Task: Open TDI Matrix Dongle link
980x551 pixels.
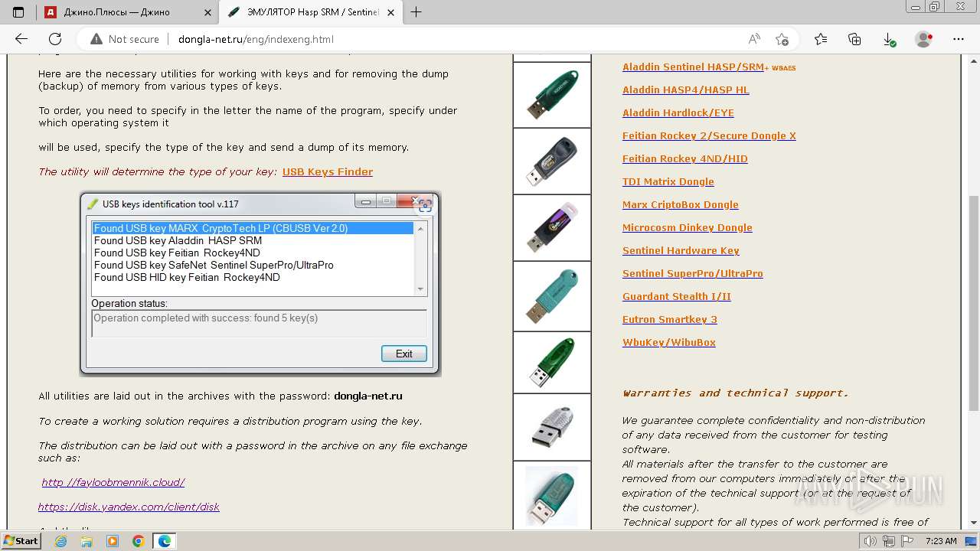Action: 668,182
